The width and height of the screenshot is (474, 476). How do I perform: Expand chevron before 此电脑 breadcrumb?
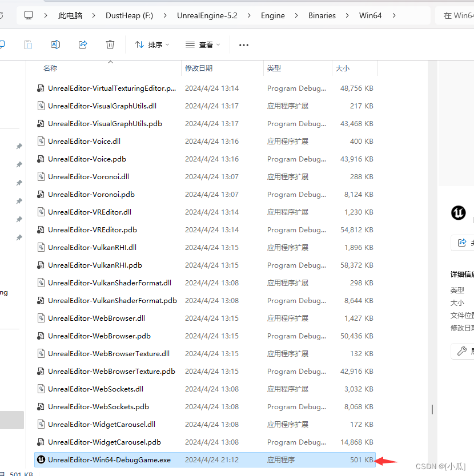tap(46, 15)
